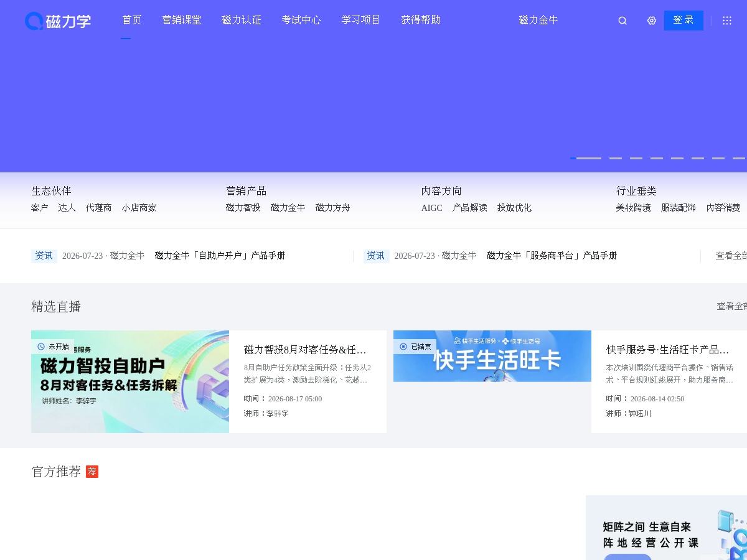Open the search magnifier icon
The width and height of the screenshot is (747, 560).
point(622,21)
